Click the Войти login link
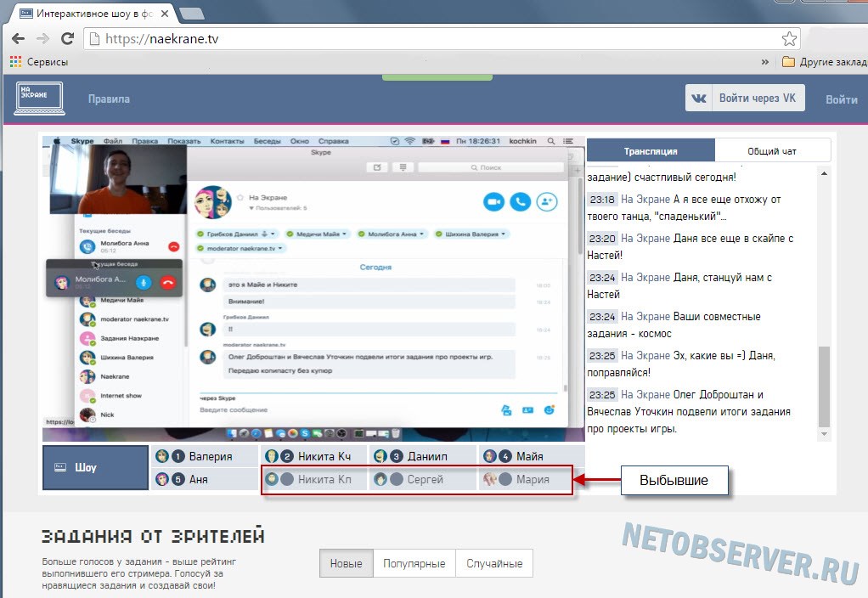Viewport: 868px width, 598px height. tap(842, 99)
